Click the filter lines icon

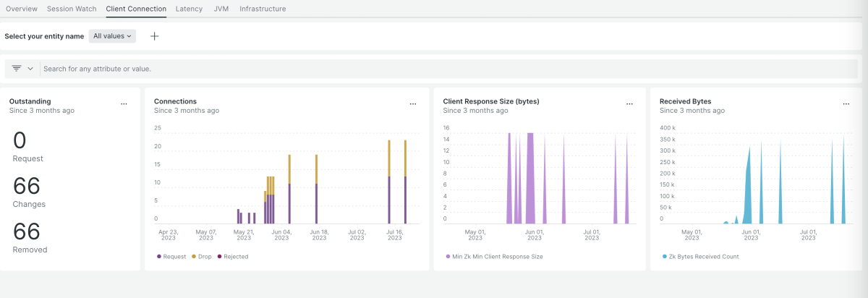17,69
